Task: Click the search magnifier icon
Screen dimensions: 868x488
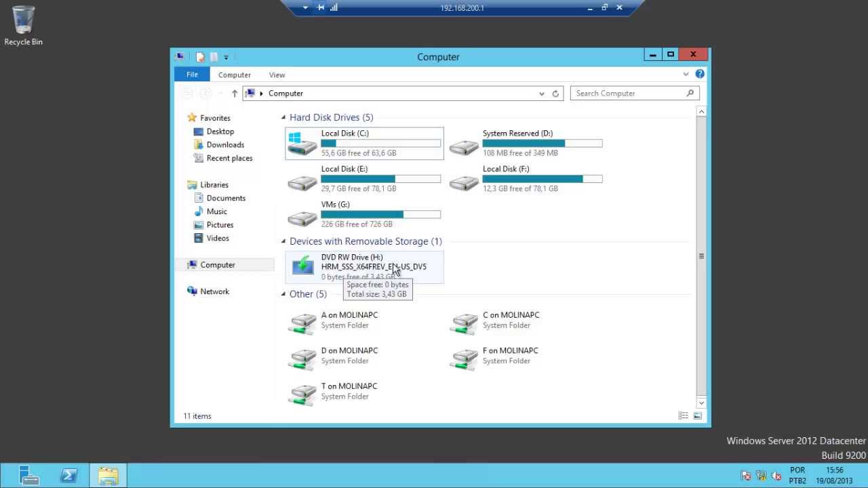Action: 690,94
